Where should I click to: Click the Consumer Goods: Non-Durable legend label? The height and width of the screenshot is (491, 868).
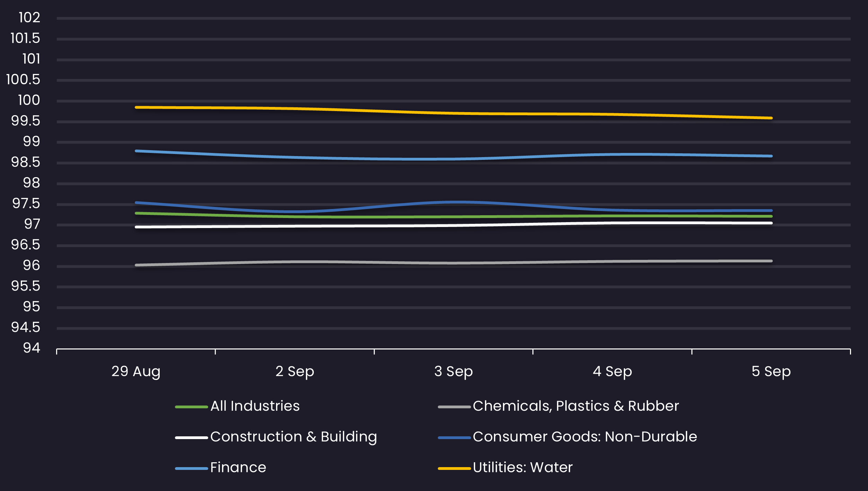click(585, 437)
